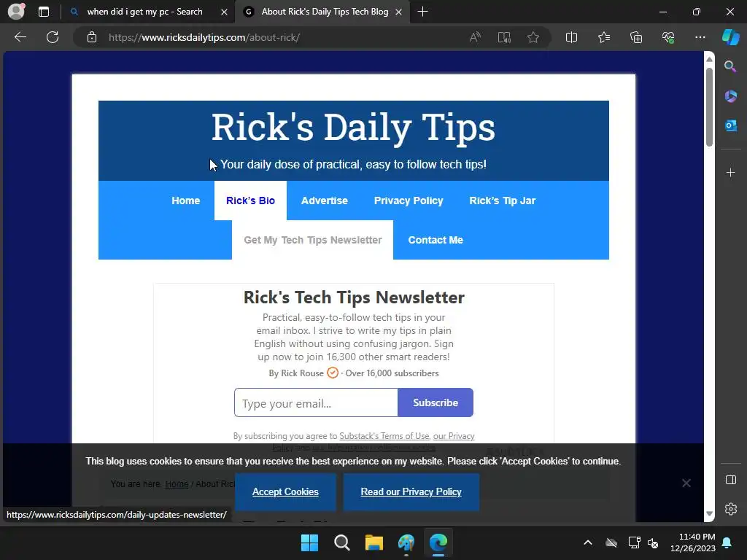Image resolution: width=747 pixels, height=560 pixels.
Task: Show hidden system tray icons chevron
Action: (x=588, y=542)
